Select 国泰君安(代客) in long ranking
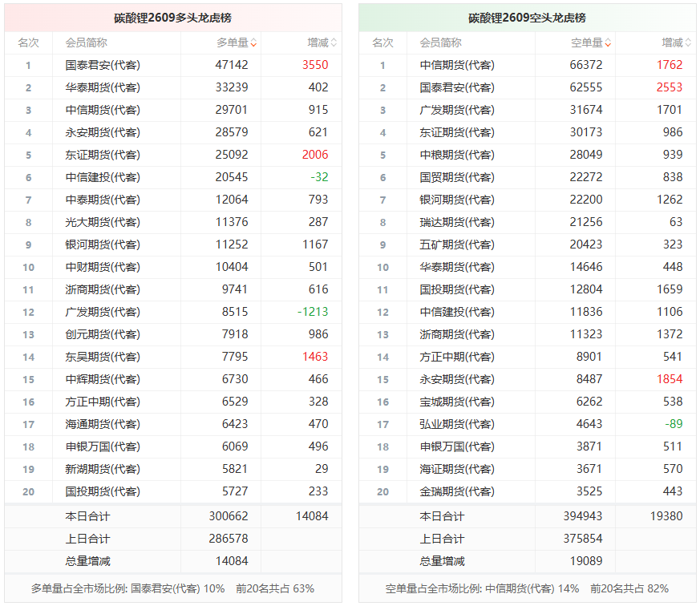Viewport: 700px width, 606px height. click(103, 65)
